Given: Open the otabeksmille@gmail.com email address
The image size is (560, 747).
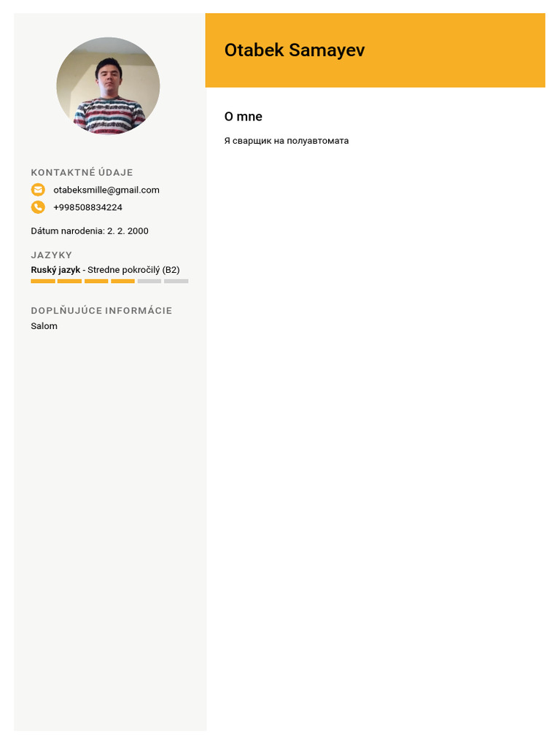Looking at the screenshot, I should coord(106,190).
